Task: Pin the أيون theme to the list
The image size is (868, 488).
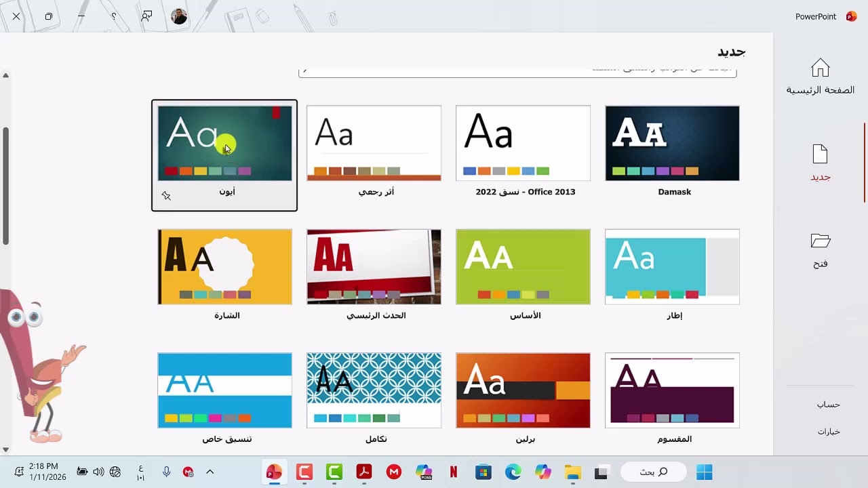Action: point(166,196)
